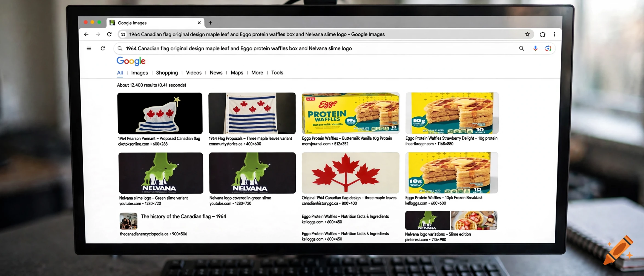Screen dimensions: 644x276
Task: Submit search with right magnifier icon
Action: pyautogui.click(x=521, y=48)
